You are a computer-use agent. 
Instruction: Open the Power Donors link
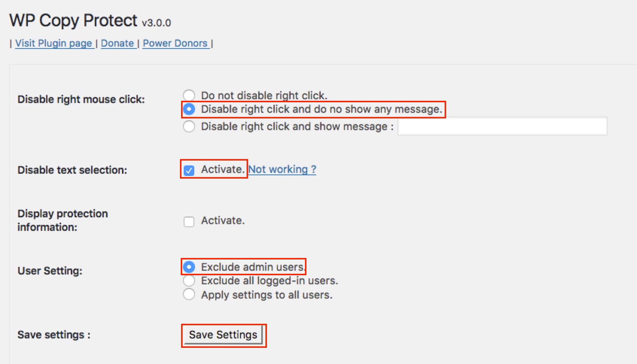[x=176, y=43]
